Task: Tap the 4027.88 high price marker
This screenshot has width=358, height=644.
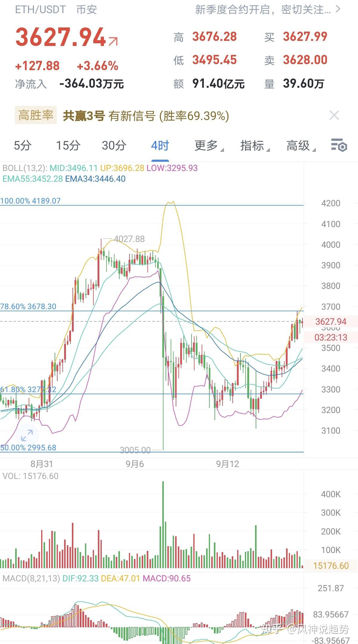Action: coord(129,239)
